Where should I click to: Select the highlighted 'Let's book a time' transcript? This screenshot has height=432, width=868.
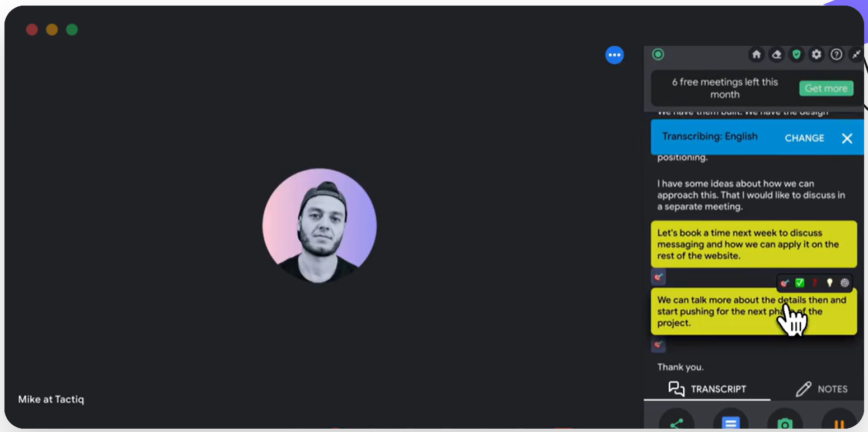click(x=754, y=244)
